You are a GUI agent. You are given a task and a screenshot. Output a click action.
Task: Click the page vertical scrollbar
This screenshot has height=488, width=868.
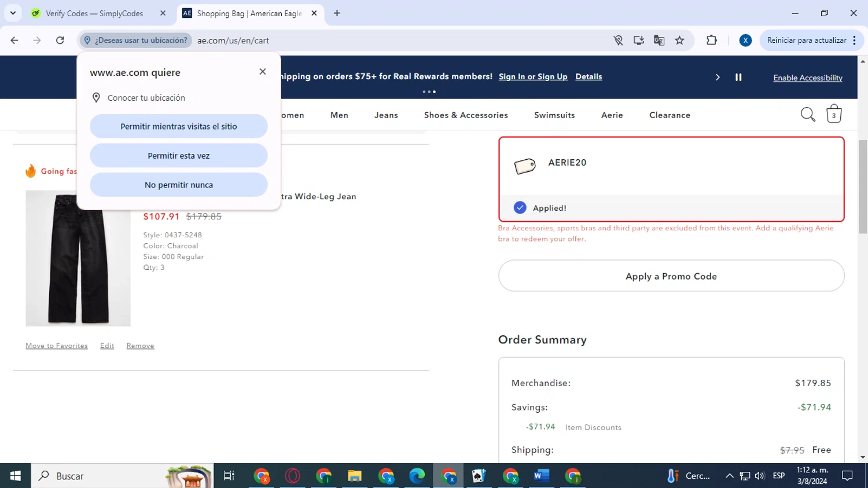click(863, 186)
